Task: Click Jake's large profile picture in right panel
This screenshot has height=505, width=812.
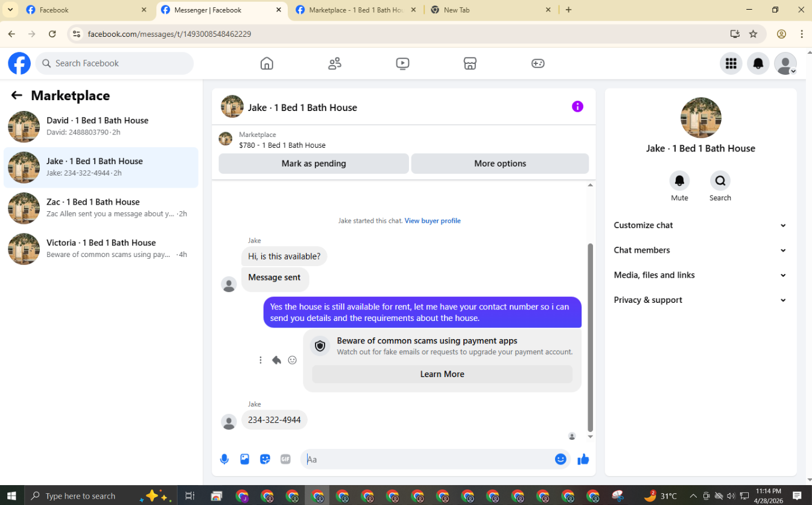Action: (x=700, y=118)
